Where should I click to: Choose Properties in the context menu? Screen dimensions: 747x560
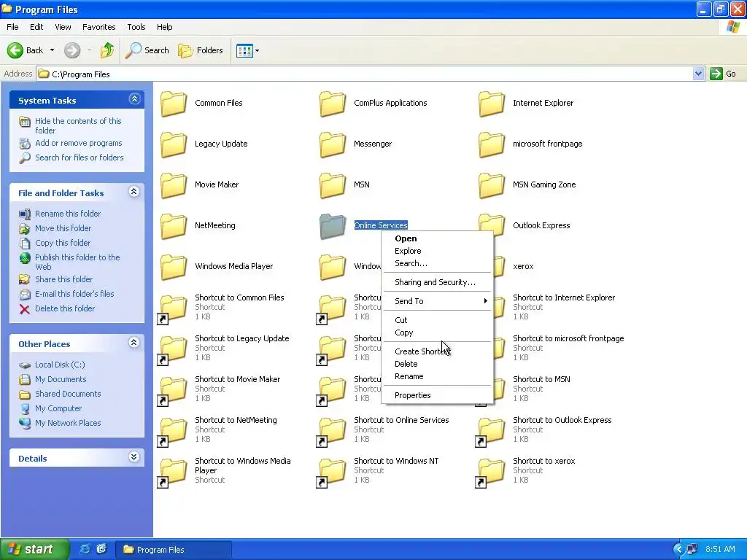pyautogui.click(x=438, y=395)
